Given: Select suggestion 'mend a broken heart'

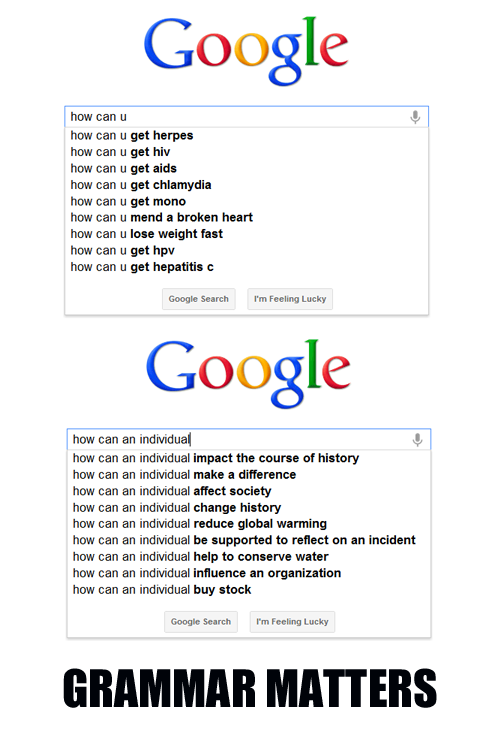Looking at the screenshot, I should point(246,217).
